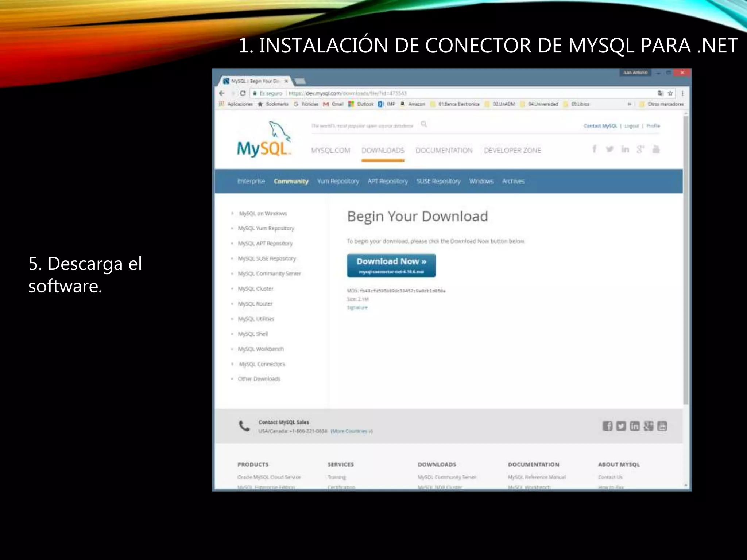The height and width of the screenshot is (560, 747).
Task: Click the header Twitter icon
Action: point(609,149)
